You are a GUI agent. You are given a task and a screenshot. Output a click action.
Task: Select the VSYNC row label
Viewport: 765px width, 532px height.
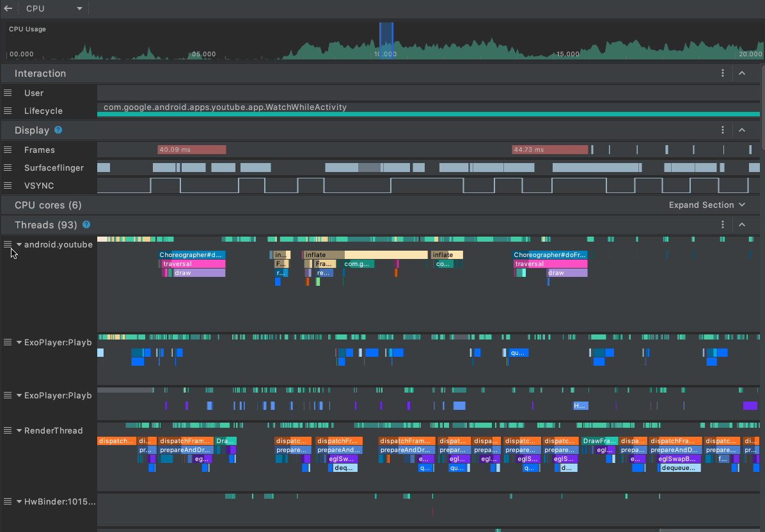[x=39, y=185]
